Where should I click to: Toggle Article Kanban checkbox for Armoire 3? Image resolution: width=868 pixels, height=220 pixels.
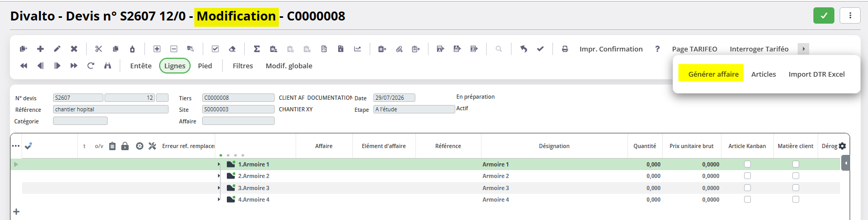click(747, 188)
